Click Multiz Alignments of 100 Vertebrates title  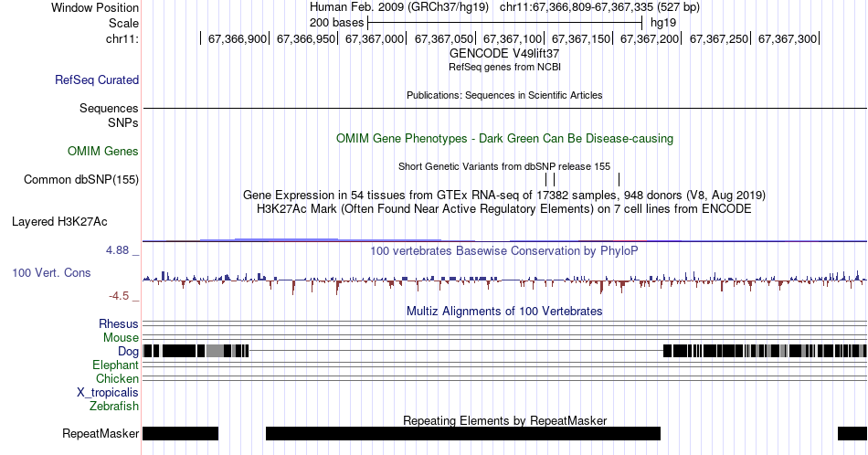click(504, 311)
